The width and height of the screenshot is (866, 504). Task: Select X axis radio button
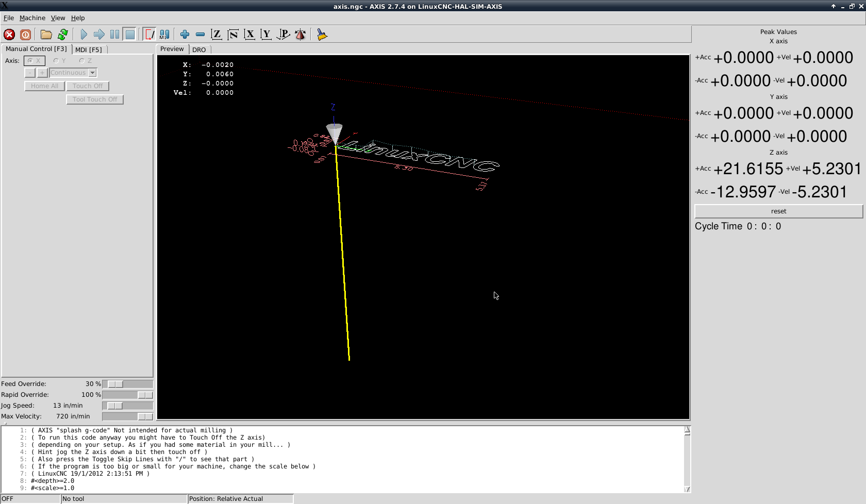[x=34, y=61]
